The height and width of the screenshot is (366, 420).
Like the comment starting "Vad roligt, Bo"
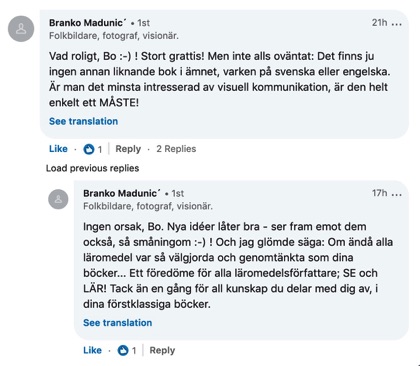[x=58, y=149]
